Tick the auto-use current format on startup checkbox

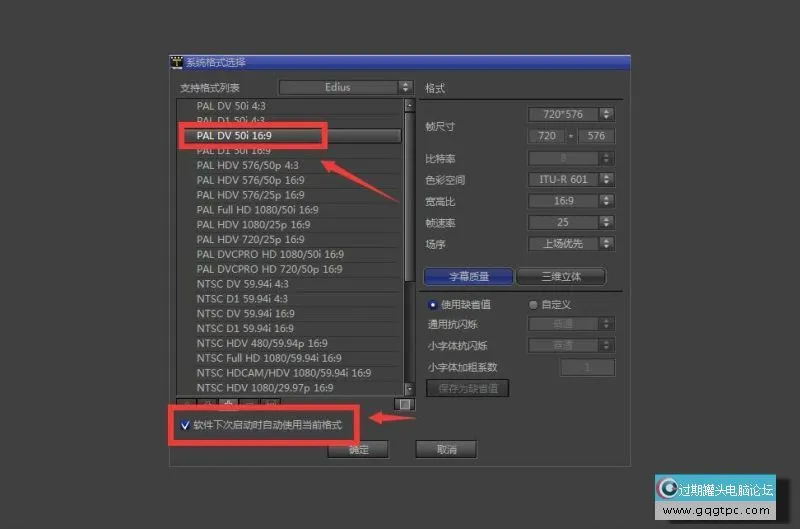[x=185, y=425]
